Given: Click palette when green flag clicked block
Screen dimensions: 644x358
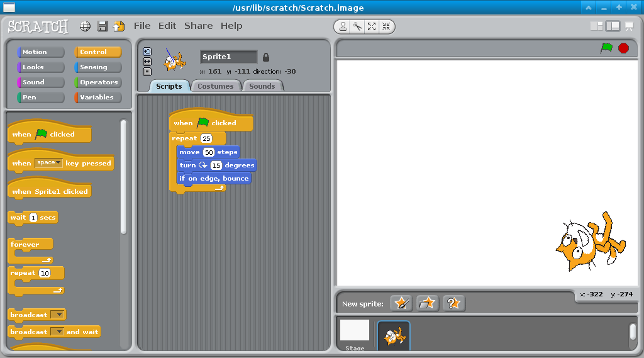Looking at the screenshot, I should pyautogui.click(x=49, y=132).
